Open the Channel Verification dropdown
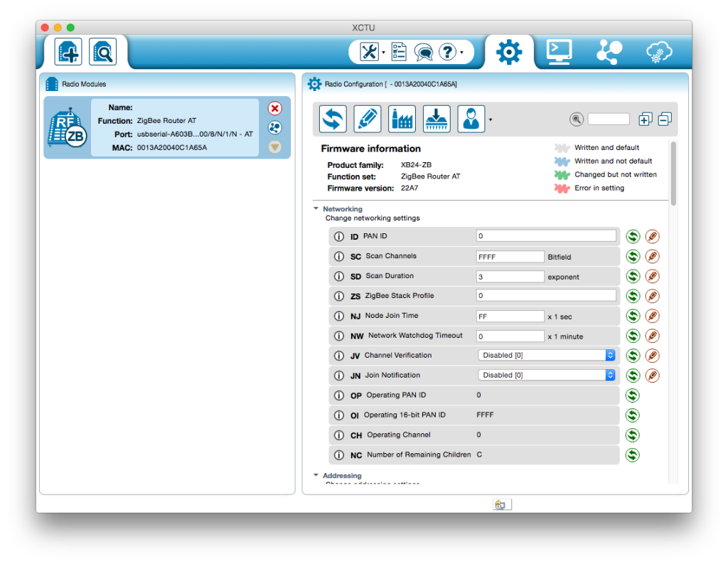The width and height of the screenshot is (728, 564). pyautogui.click(x=545, y=355)
